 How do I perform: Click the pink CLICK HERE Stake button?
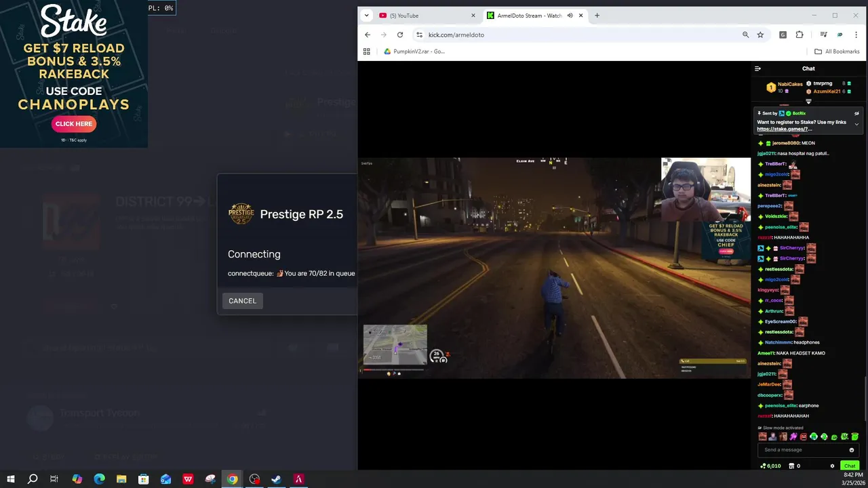pyautogui.click(x=74, y=124)
